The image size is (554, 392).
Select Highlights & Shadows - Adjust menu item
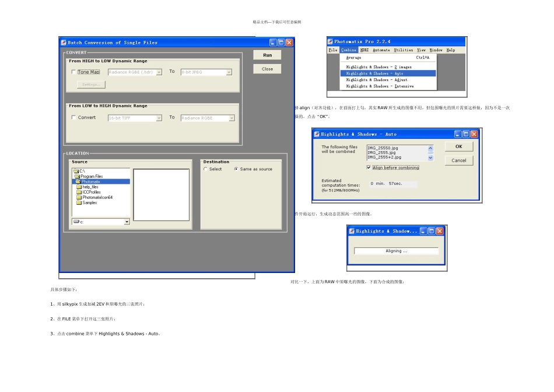pyautogui.click(x=376, y=80)
